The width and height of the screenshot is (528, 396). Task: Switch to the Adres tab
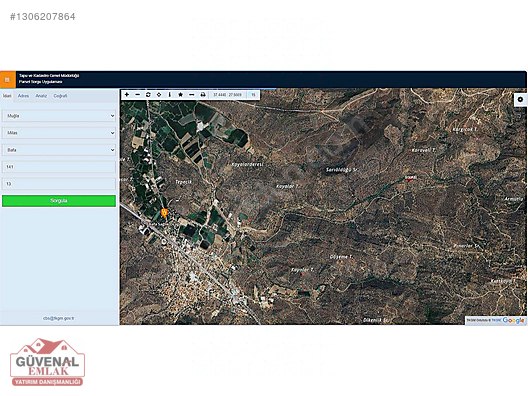(x=23, y=96)
